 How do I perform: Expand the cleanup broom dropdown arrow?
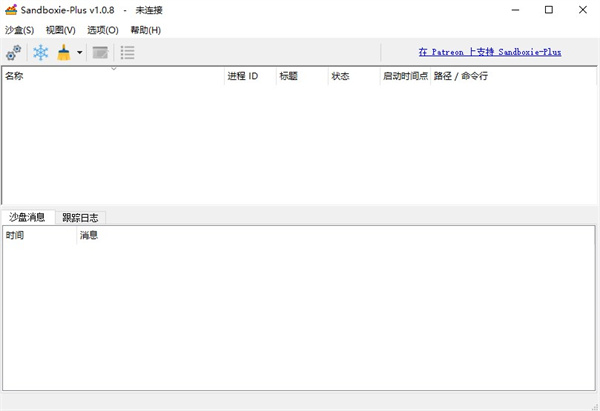pos(80,52)
